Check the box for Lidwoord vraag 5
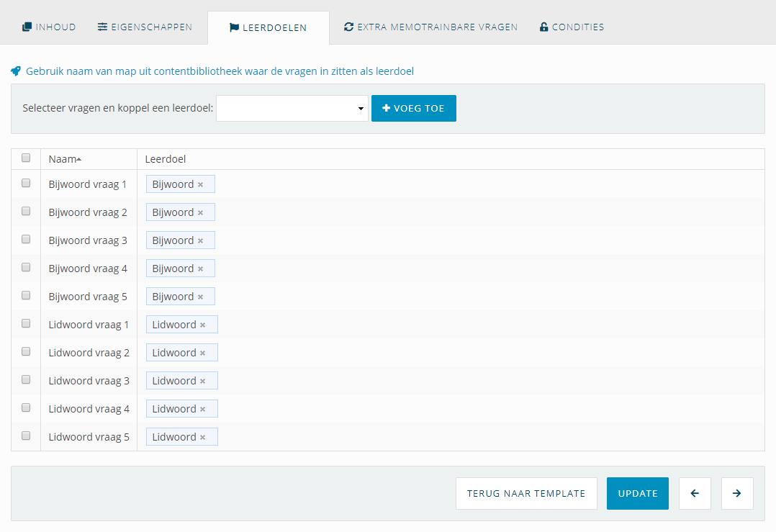Image resolution: width=776 pixels, height=532 pixels. (26, 436)
